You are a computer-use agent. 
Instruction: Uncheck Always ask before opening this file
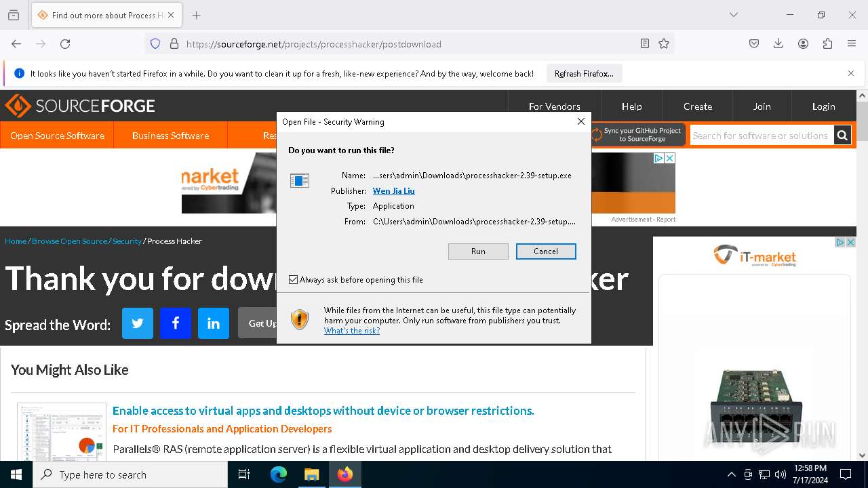(x=294, y=280)
